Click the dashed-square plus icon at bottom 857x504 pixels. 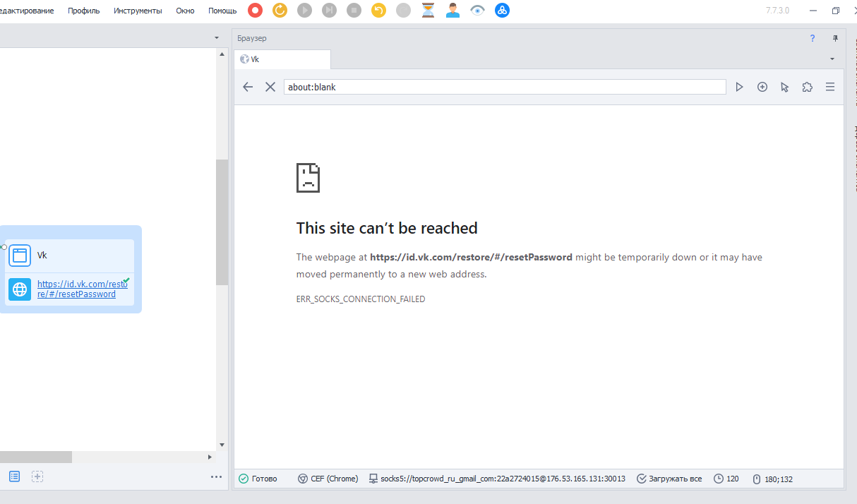[x=37, y=476]
